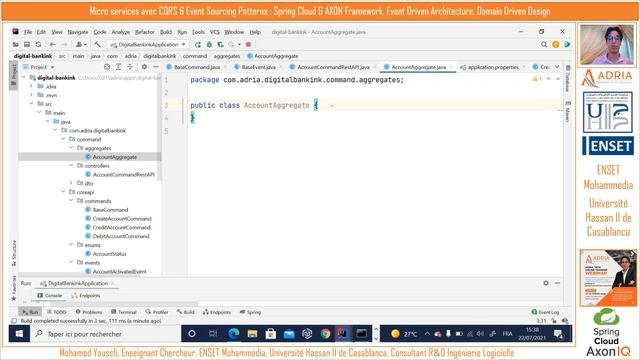
Task: Run with coverage icon in toolbar
Action: tap(220, 44)
